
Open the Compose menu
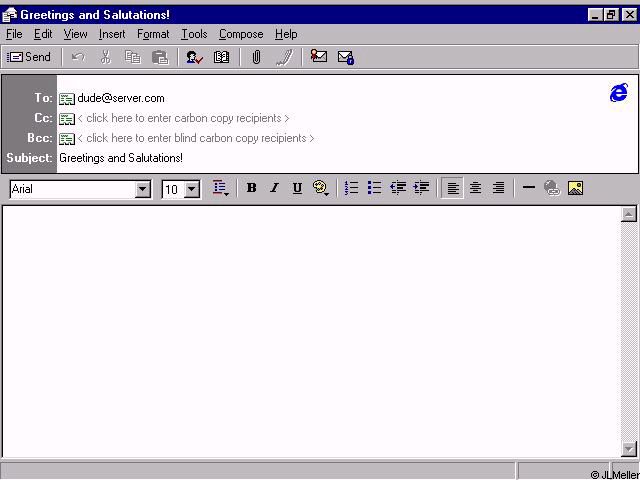[x=241, y=34]
